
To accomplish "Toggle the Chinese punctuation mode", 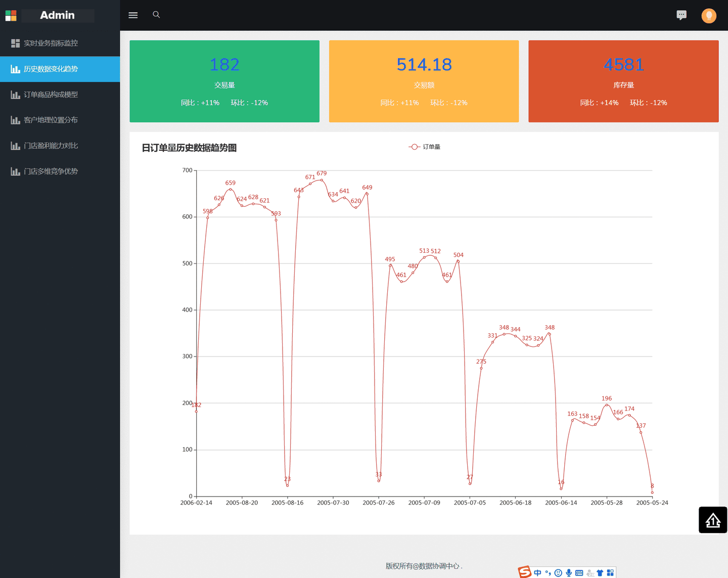I will pos(548,573).
